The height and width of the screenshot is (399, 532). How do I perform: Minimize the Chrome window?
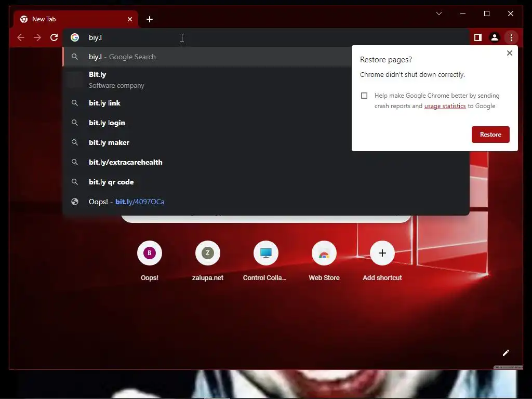[x=463, y=14]
